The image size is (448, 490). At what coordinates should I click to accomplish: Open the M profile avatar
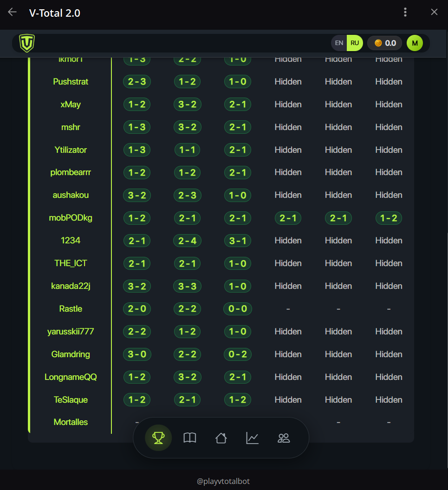click(x=415, y=43)
